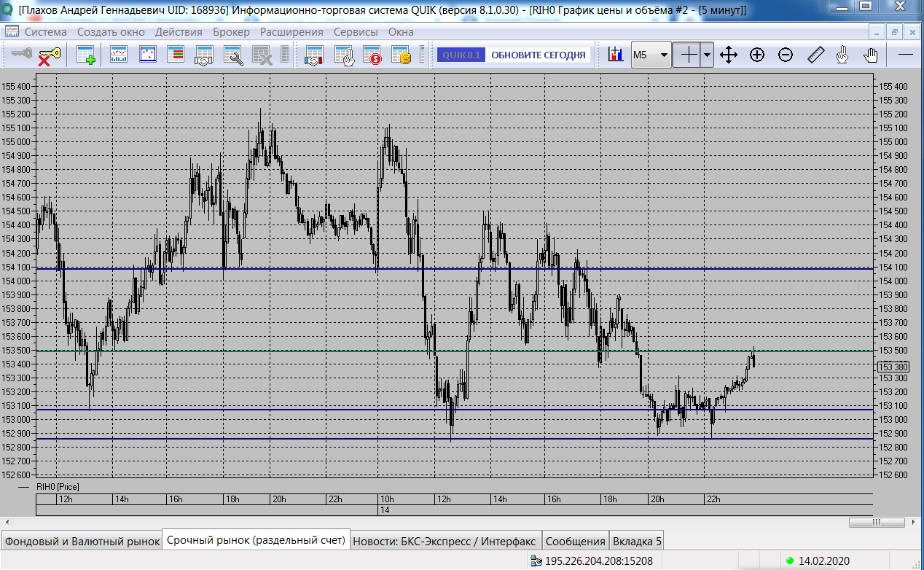Click the grey key connect icon
This screenshot has width=924, height=570.
21,55
